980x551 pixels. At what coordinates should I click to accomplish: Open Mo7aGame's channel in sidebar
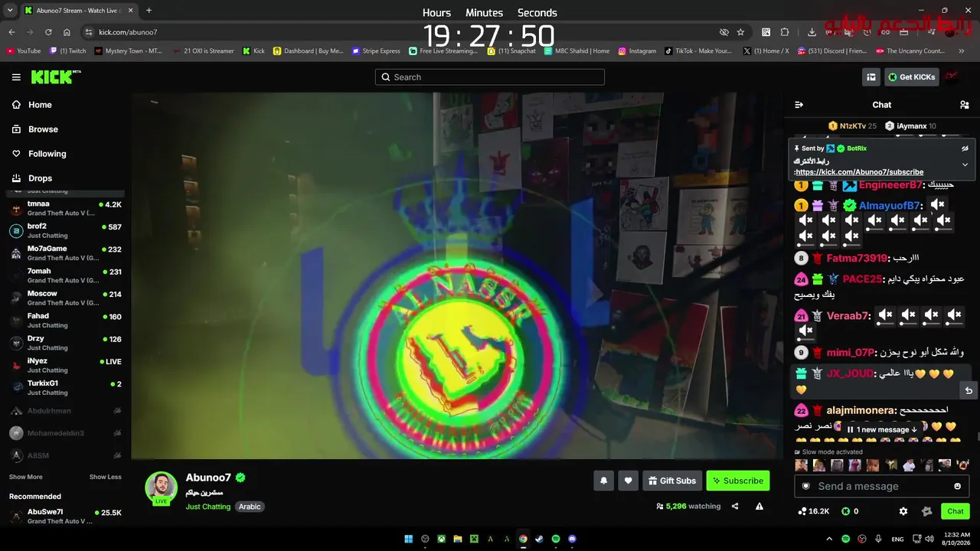coord(66,253)
